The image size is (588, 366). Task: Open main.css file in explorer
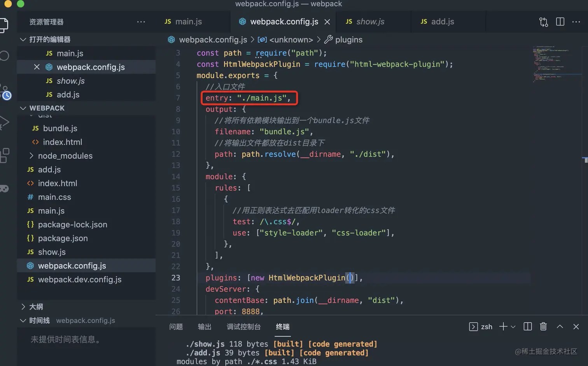click(86, 197)
